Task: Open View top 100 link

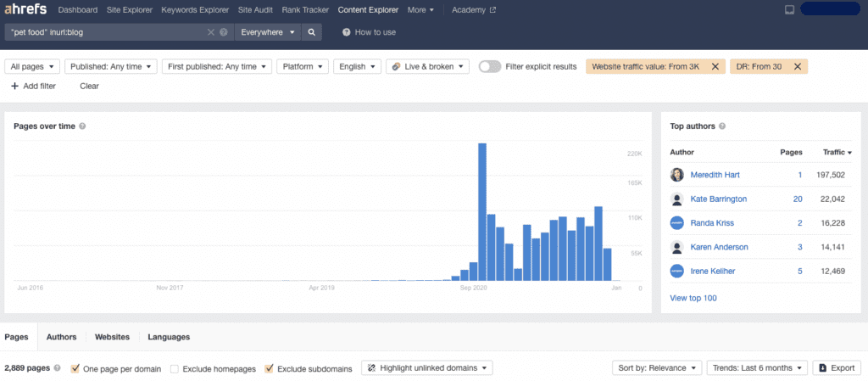Action: pyautogui.click(x=693, y=298)
